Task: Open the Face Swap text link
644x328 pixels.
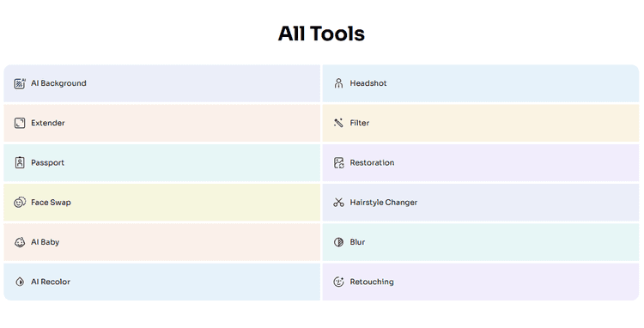Action: (x=51, y=203)
